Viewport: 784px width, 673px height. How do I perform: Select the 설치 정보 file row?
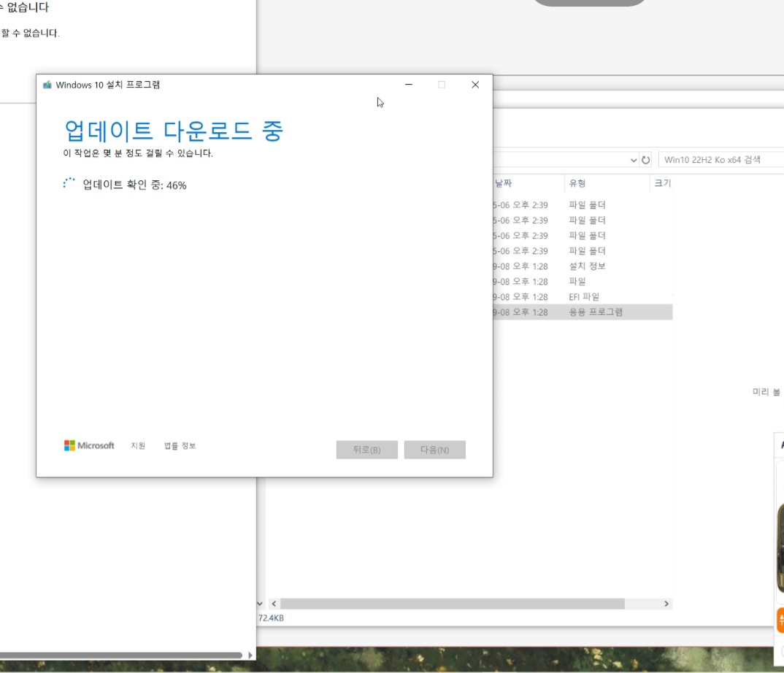pos(583,266)
